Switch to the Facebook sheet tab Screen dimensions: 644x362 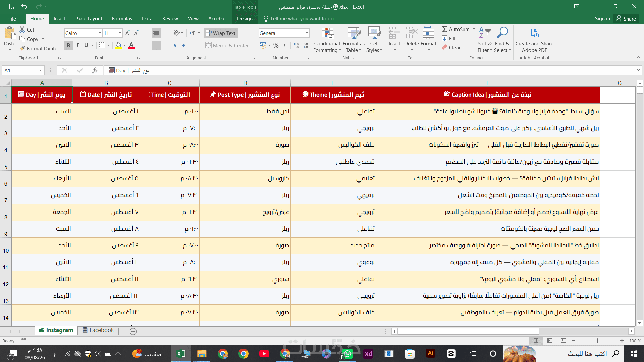click(98, 330)
